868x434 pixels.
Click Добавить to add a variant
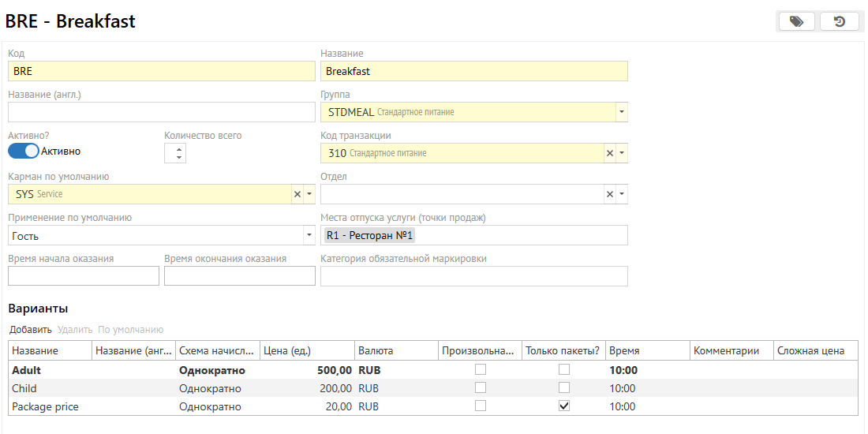tap(31, 330)
